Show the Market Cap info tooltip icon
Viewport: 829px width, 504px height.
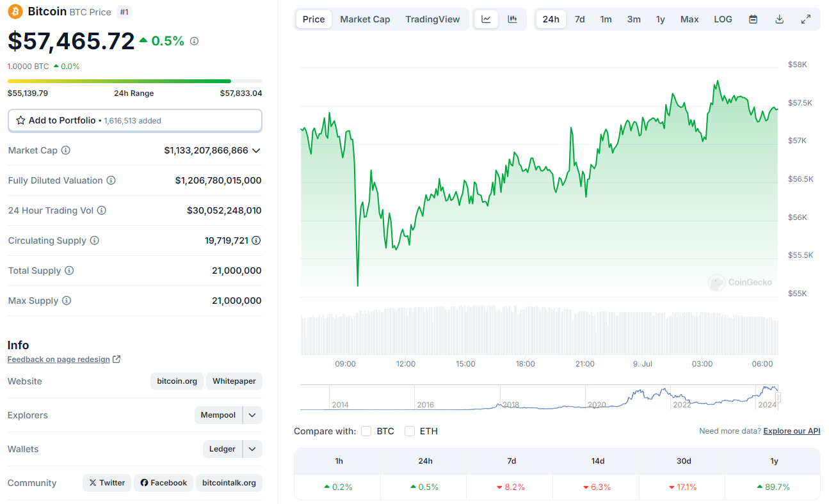click(66, 150)
